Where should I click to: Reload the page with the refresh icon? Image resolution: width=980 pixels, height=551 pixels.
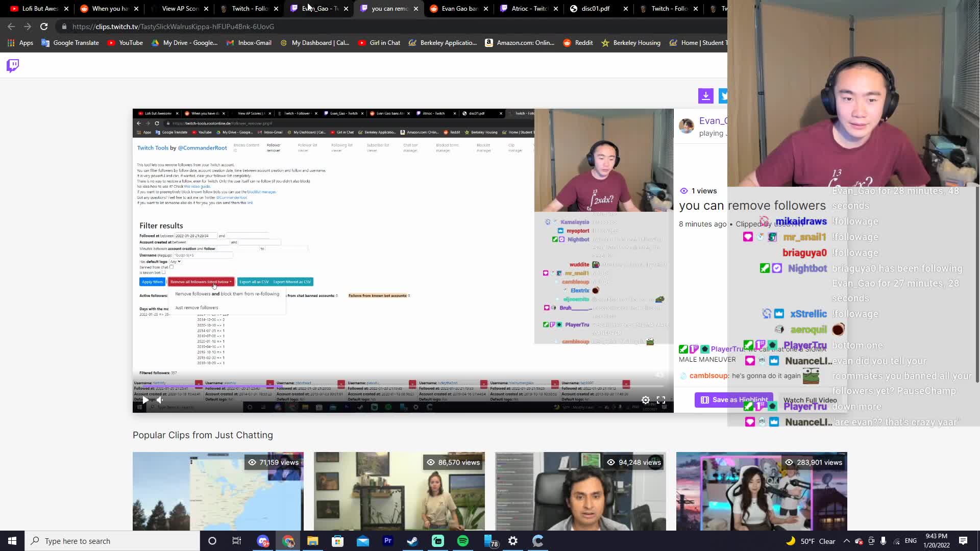pyautogui.click(x=44, y=27)
